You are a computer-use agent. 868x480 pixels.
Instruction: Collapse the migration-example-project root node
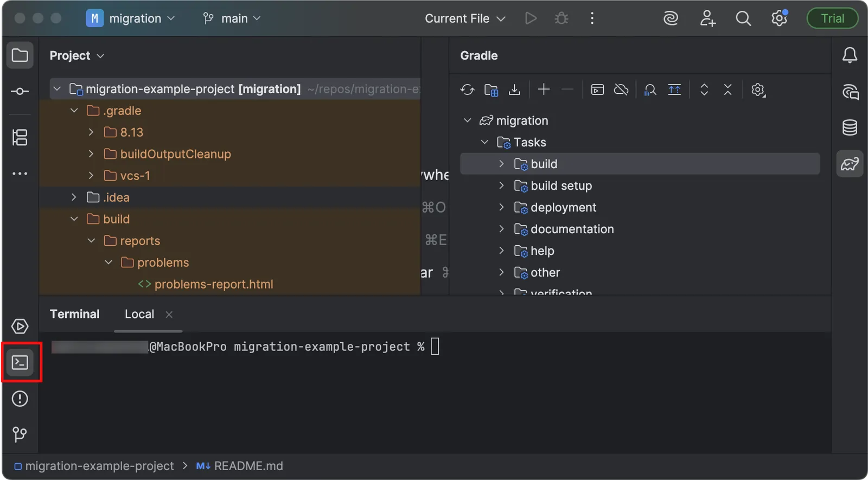tap(57, 88)
